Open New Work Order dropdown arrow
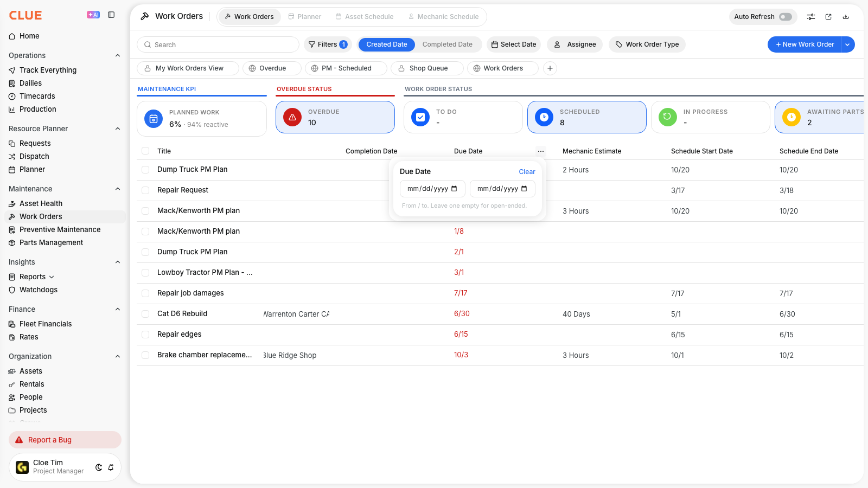 [847, 44]
